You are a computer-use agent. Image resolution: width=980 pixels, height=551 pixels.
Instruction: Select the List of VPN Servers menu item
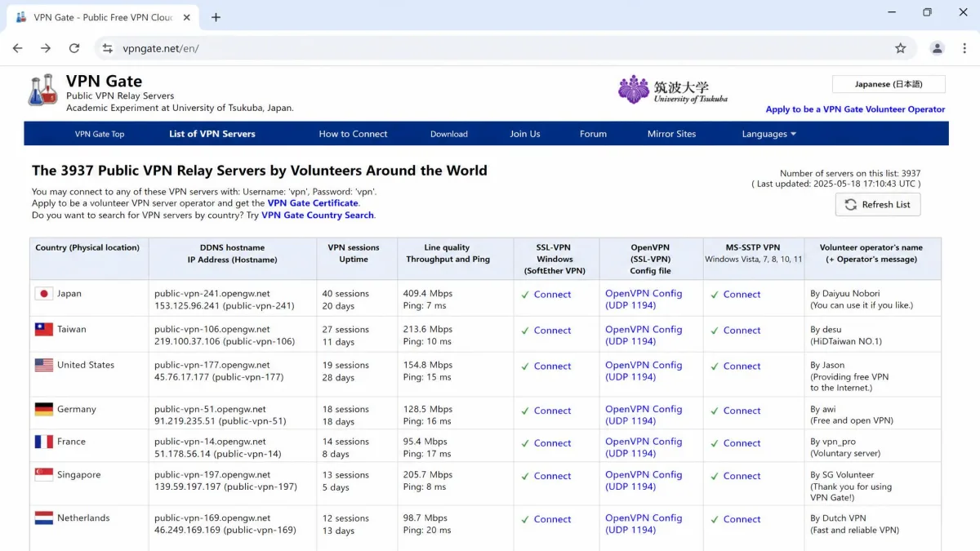212,134
